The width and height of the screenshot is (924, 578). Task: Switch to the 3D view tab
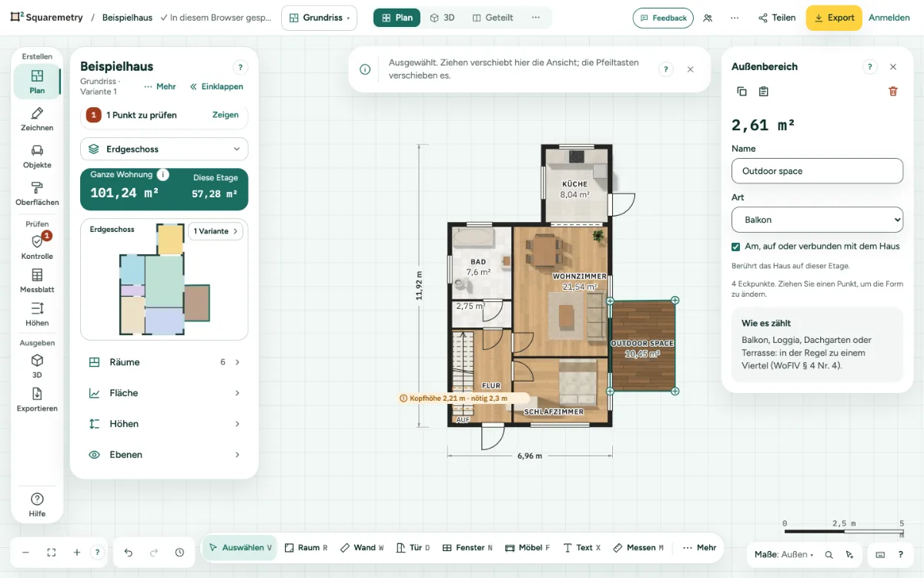click(x=442, y=18)
